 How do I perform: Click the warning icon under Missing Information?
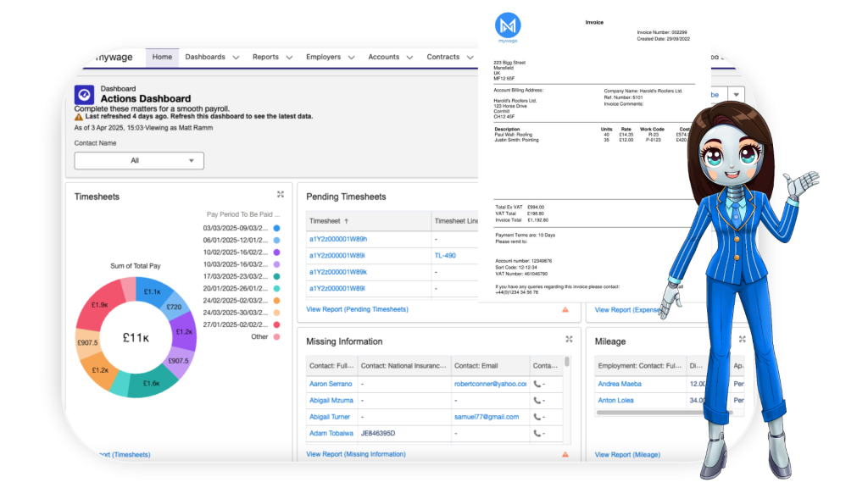[565, 455]
